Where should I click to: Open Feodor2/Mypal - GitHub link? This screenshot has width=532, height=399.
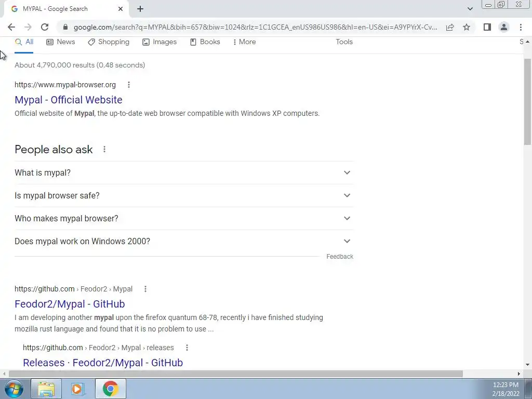pyautogui.click(x=70, y=304)
